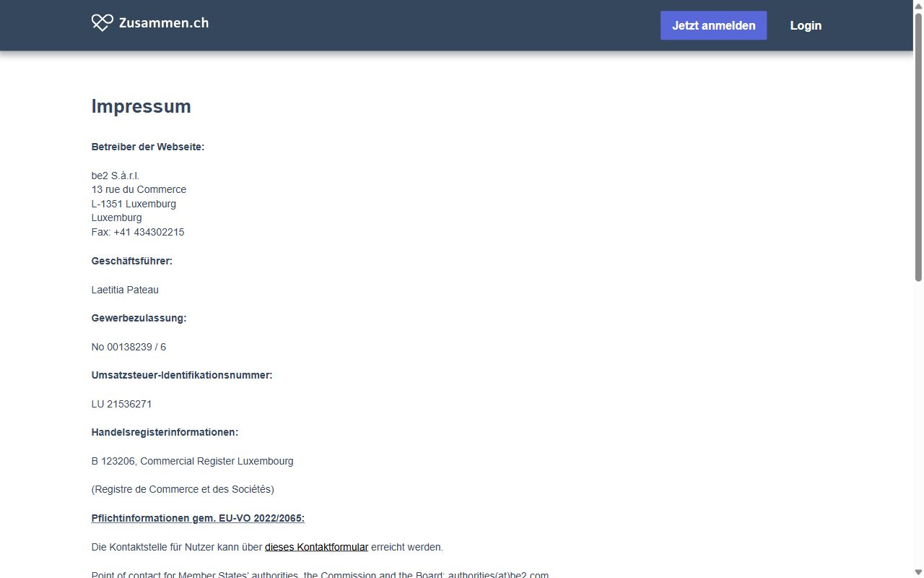
Task: Click the Impressum heading
Action: coord(141,106)
